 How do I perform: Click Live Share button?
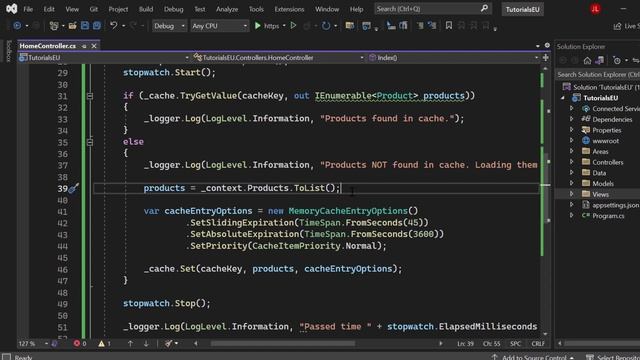coord(627,26)
